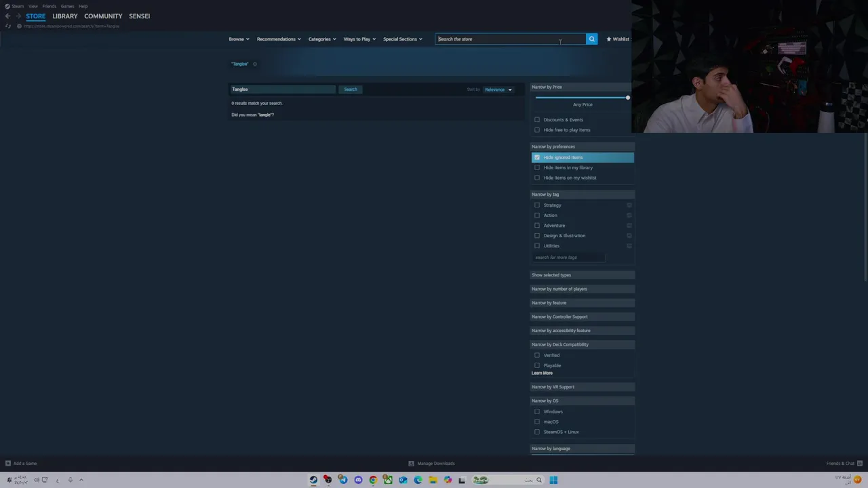Check the Playable Deck compatibility box
Screen dimensions: 868x488
point(537,365)
